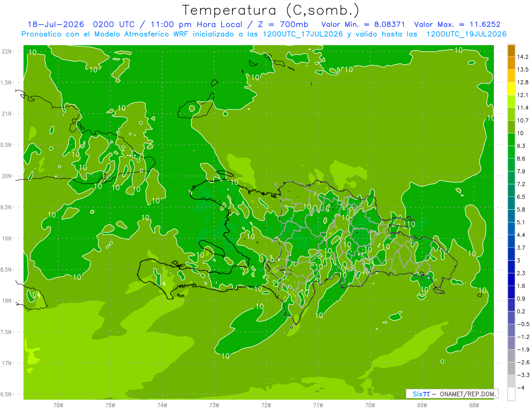
Task: Click the '9.3' color scale value
Action: [521, 146]
